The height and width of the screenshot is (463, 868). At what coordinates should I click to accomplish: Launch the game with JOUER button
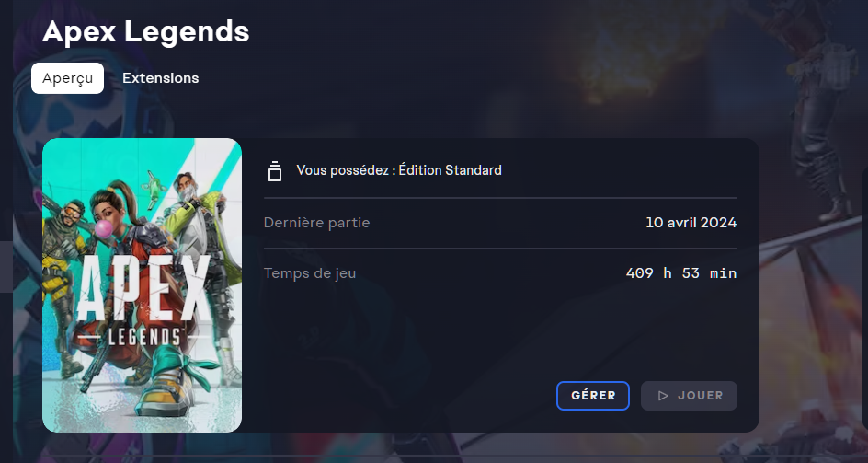(690, 396)
